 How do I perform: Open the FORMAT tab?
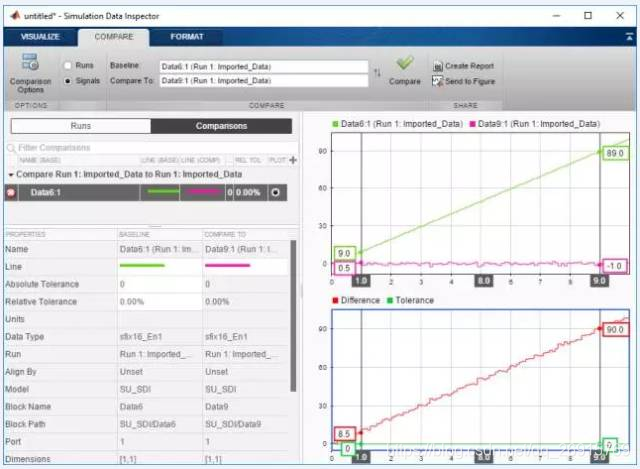point(187,36)
